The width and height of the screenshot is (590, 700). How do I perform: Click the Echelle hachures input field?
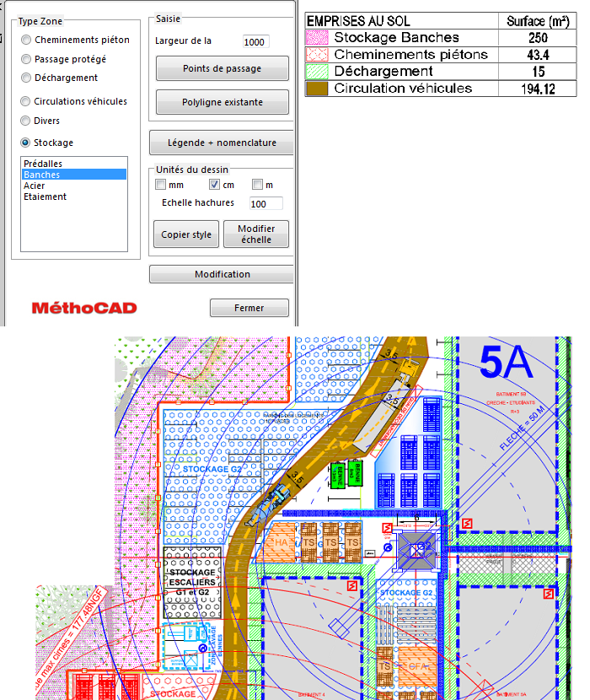[x=265, y=203]
